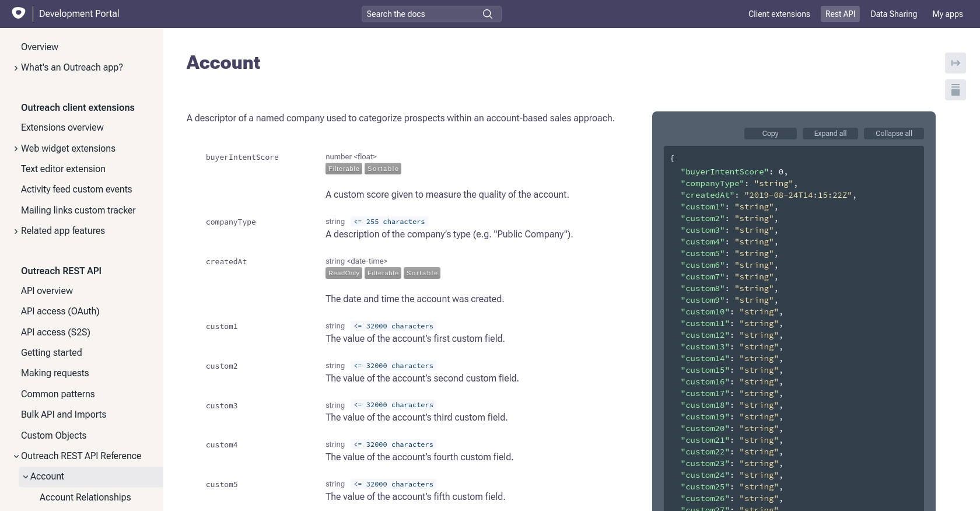Open API access (S2S) page
Screen dimensions: 980x511
(x=55, y=332)
